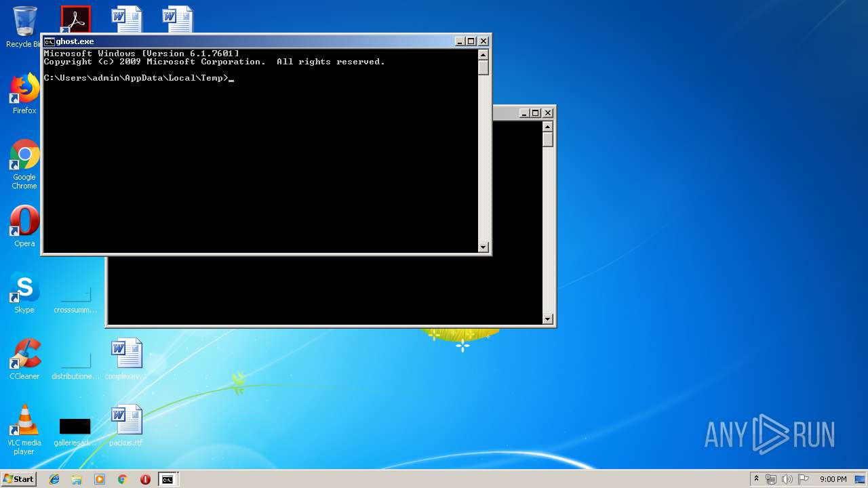Click the Show desktop button

861,479
